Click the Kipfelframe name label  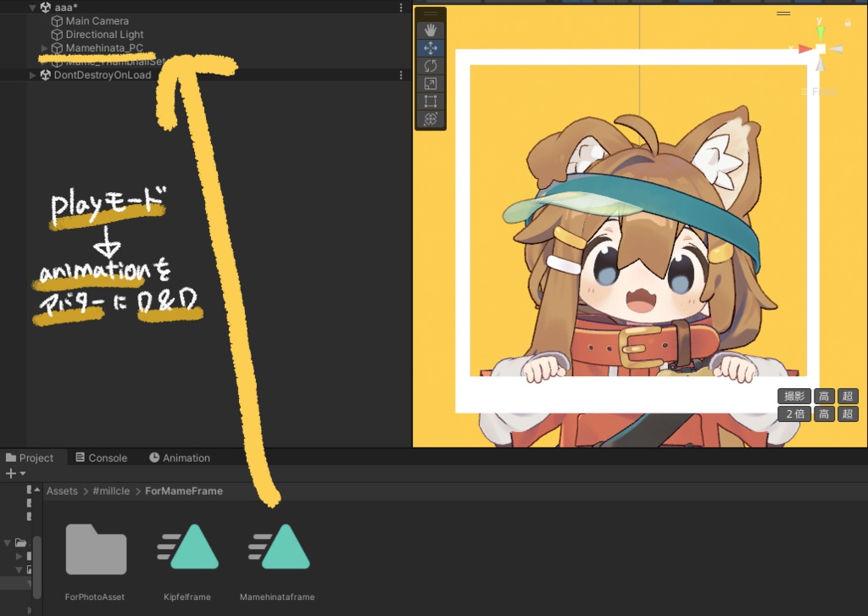[187, 597]
